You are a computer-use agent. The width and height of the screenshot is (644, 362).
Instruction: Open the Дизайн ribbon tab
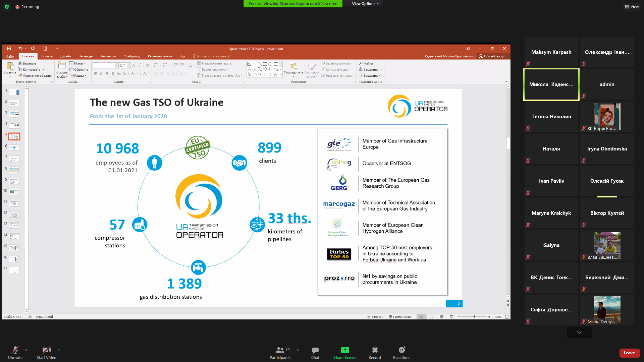click(65, 56)
